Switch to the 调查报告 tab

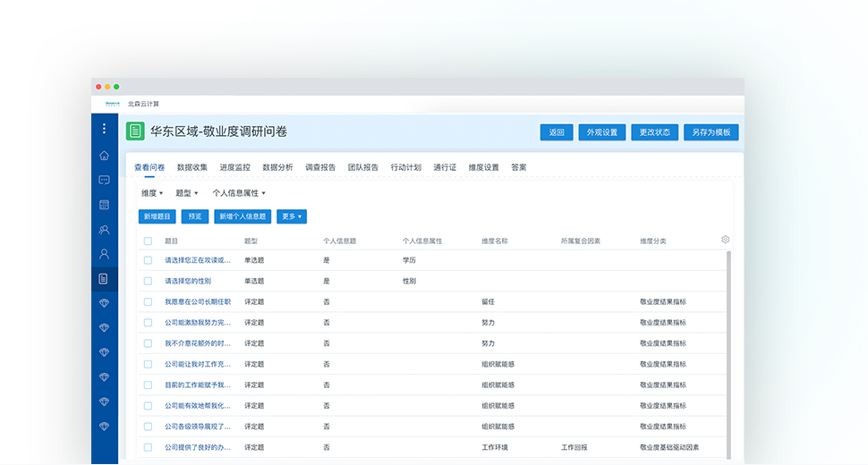[x=320, y=167]
